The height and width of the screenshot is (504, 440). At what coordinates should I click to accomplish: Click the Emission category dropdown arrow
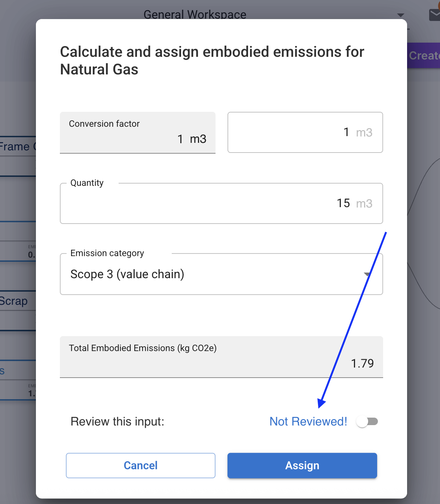(367, 274)
